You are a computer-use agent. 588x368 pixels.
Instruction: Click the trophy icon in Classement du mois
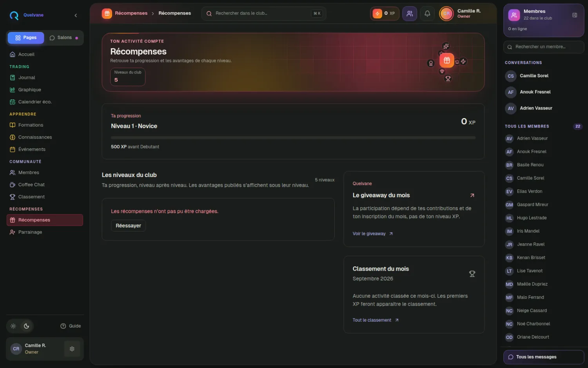pyautogui.click(x=472, y=274)
